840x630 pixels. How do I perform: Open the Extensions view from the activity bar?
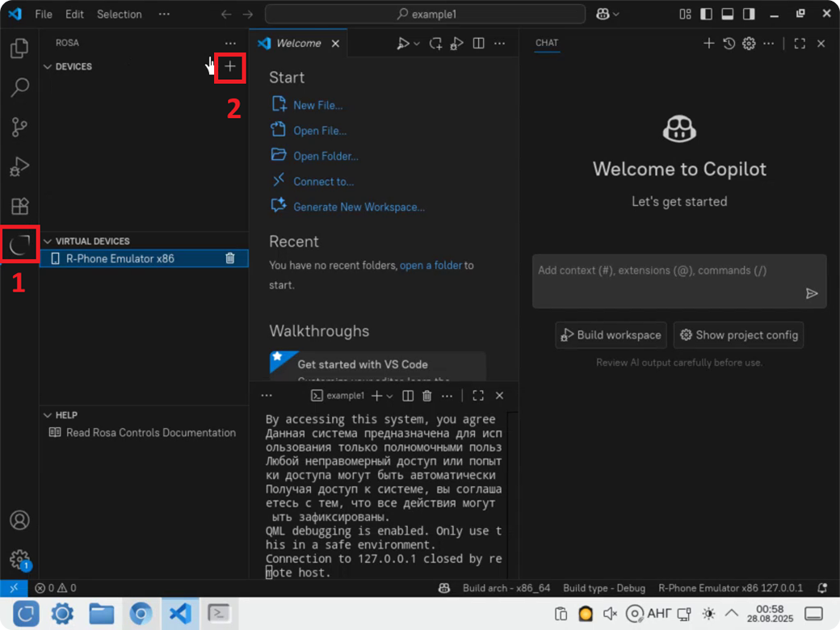point(19,206)
